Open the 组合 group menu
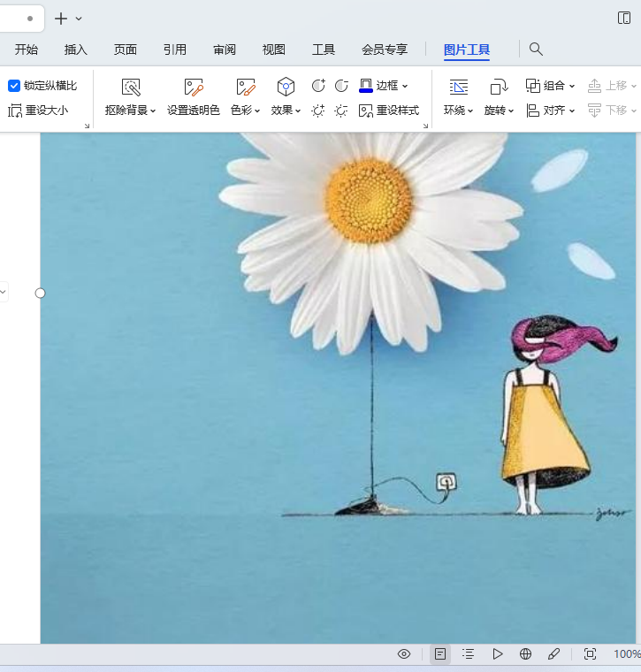Image resolution: width=641 pixels, height=672 pixels. click(x=550, y=86)
